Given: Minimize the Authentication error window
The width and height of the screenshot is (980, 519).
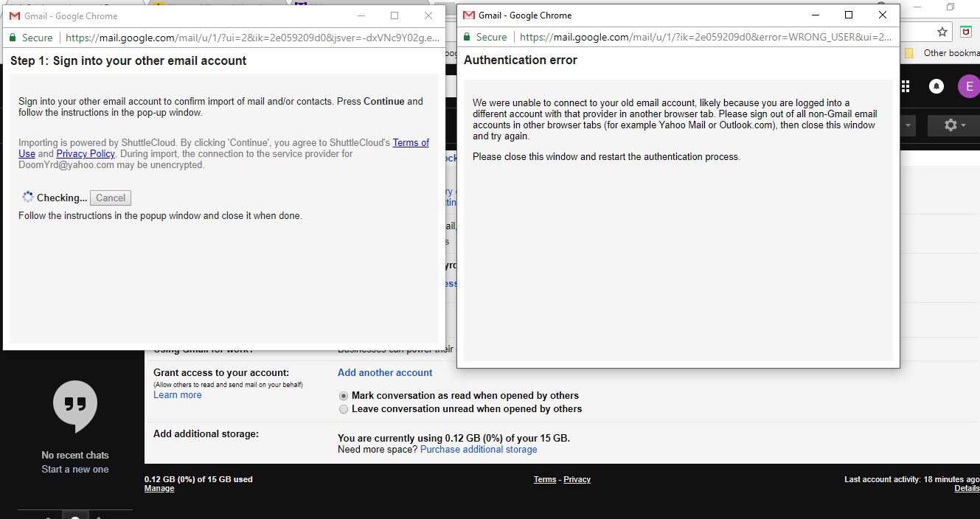Looking at the screenshot, I should tap(815, 15).
